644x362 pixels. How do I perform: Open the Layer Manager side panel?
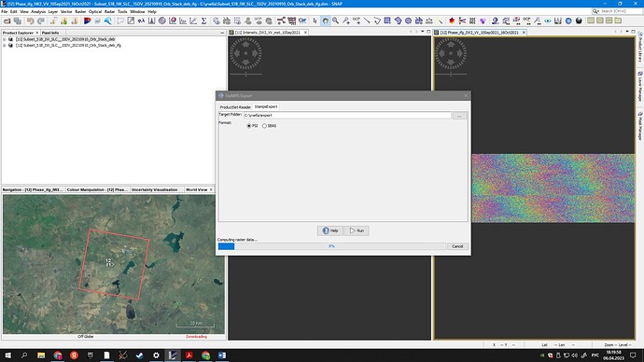pos(640,86)
